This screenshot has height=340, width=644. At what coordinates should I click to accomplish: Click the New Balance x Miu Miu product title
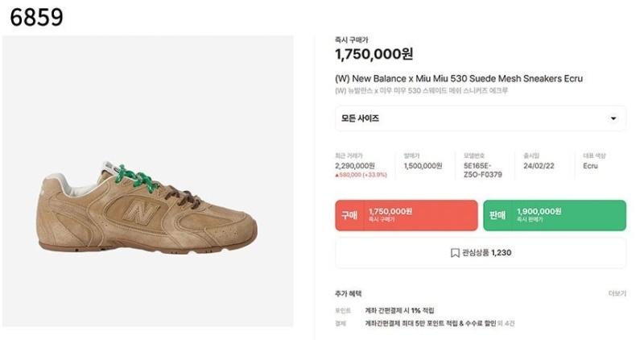(458, 78)
